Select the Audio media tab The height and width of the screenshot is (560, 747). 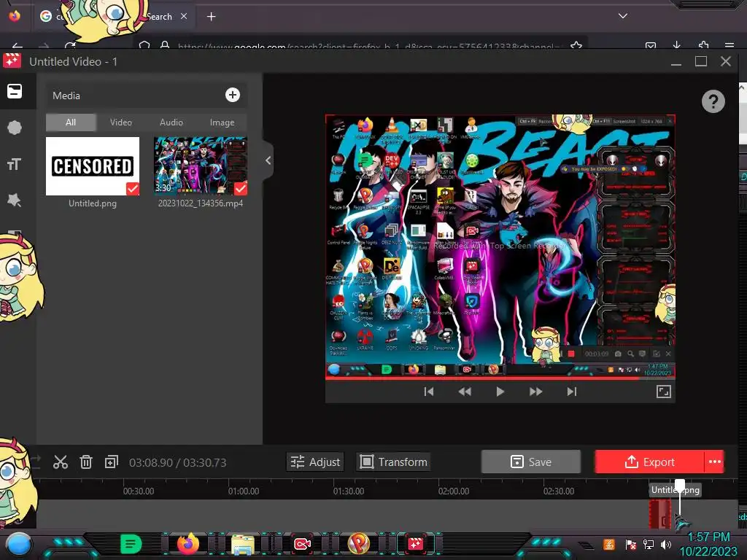pos(171,122)
